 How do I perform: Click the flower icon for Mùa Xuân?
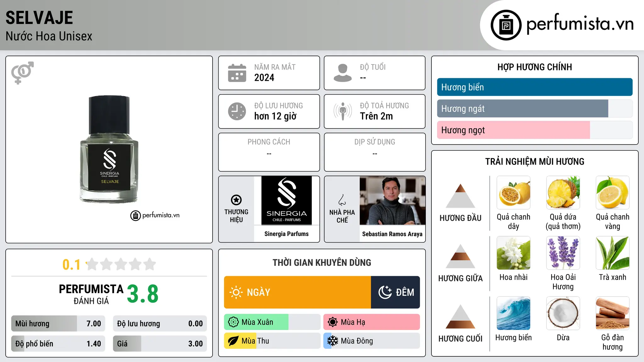[233, 322]
